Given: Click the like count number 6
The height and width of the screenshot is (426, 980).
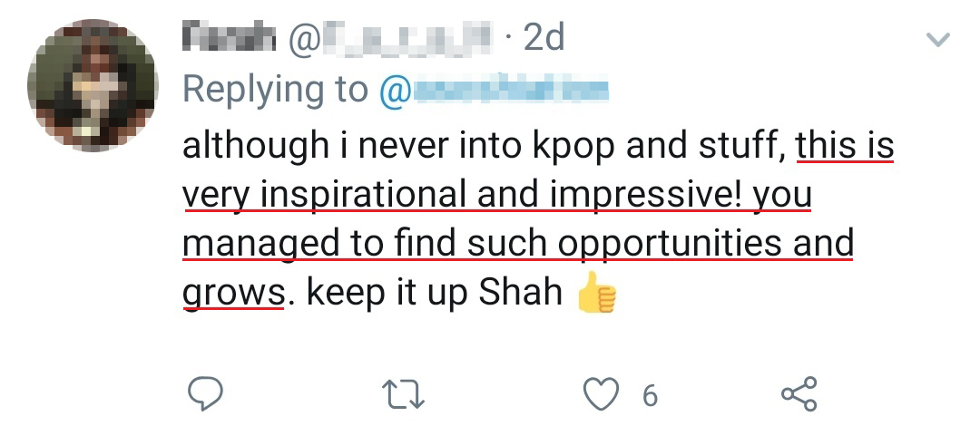Looking at the screenshot, I should [x=650, y=395].
